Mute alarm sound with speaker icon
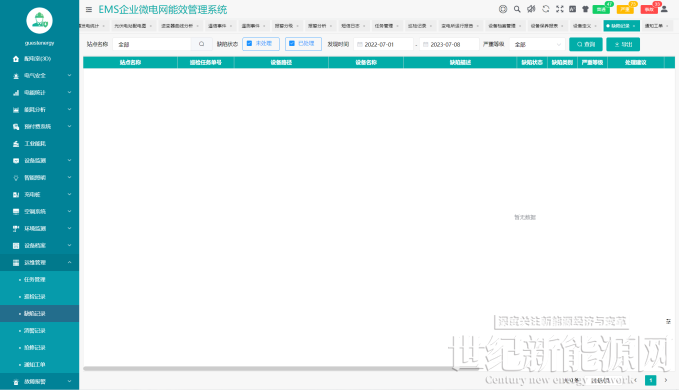Image resolution: width=679 pixels, height=390 pixels. click(x=531, y=9)
